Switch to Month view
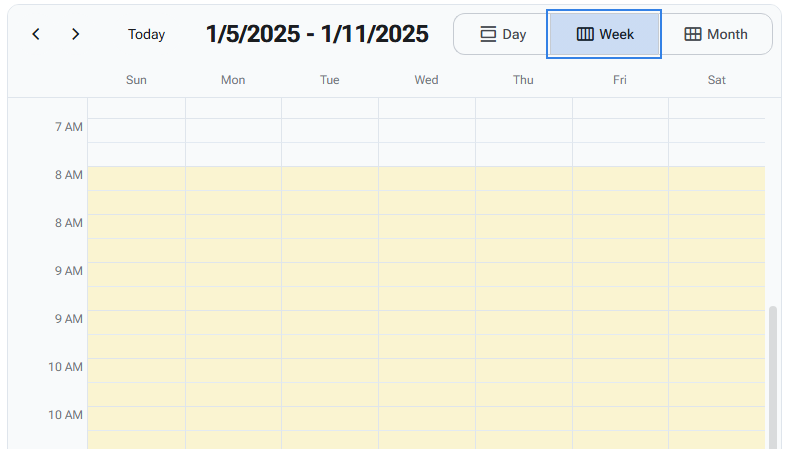This screenshot has height=449, width=804. click(x=716, y=34)
